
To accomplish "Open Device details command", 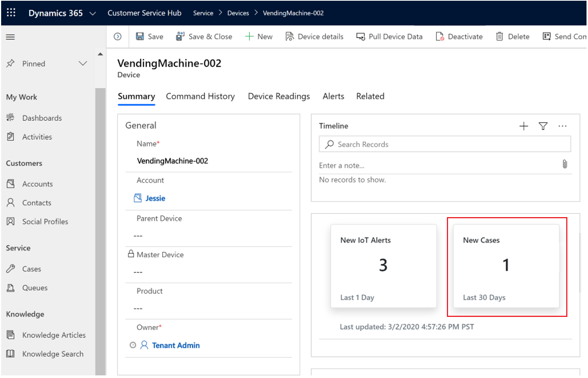I will point(314,36).
